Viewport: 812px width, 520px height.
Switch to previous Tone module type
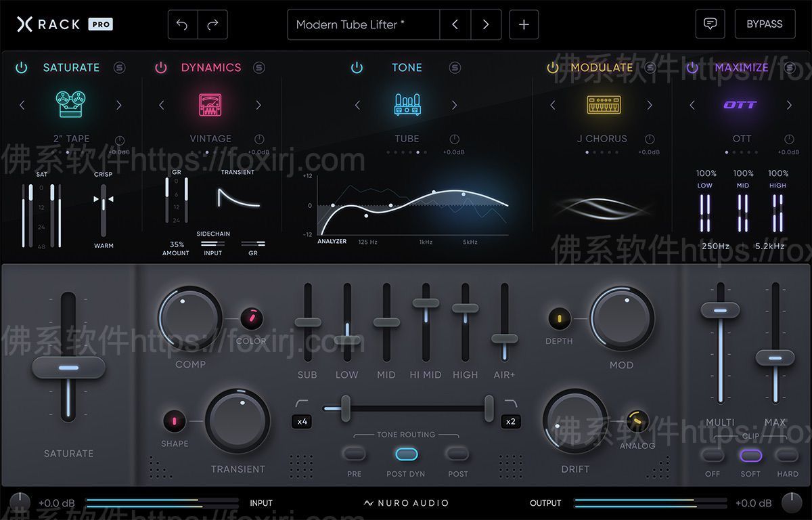pyautogui.click(x=358, y=105)
